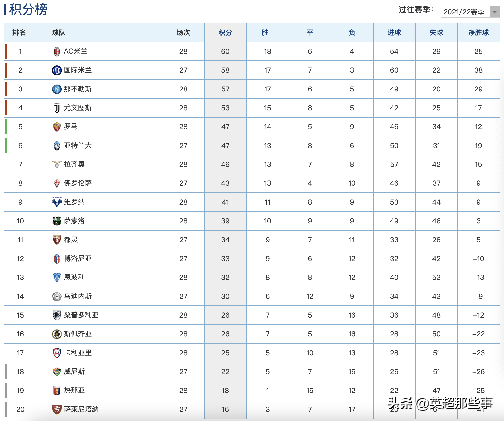Click the 维罗纳 club crest icon
This screenshot has height=421, width=504.
click(x=57, y=202)
